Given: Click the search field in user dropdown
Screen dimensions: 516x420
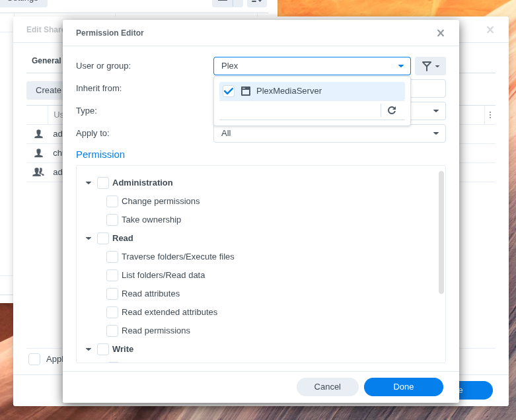Looking at the screenshot, I should [299, 110].
